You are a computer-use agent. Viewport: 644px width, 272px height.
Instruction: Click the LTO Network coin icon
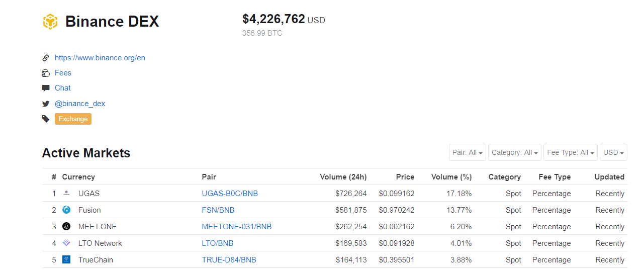pyautogui.click(x=66, y=243)
